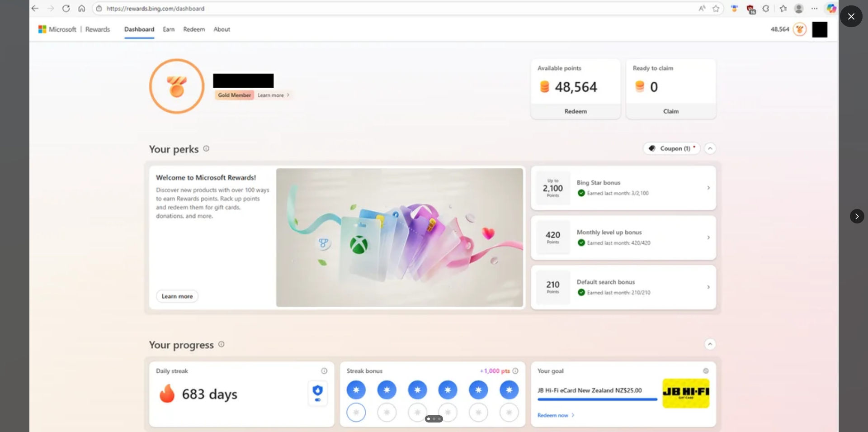Click the JB Hi-Fi goal progress bar

click(x=597, y=399)
